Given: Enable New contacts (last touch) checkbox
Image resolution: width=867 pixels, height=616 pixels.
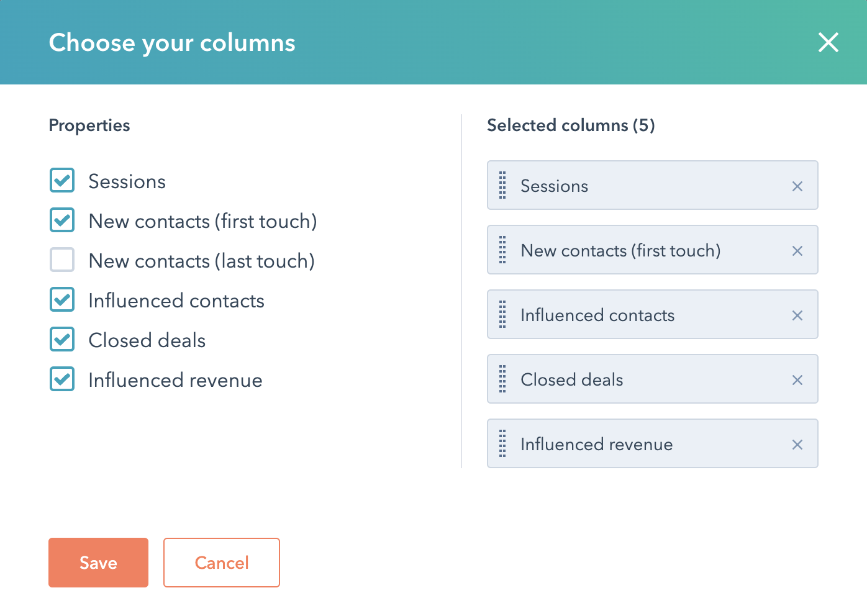Looking at the screenshot, I should (62, 260).
